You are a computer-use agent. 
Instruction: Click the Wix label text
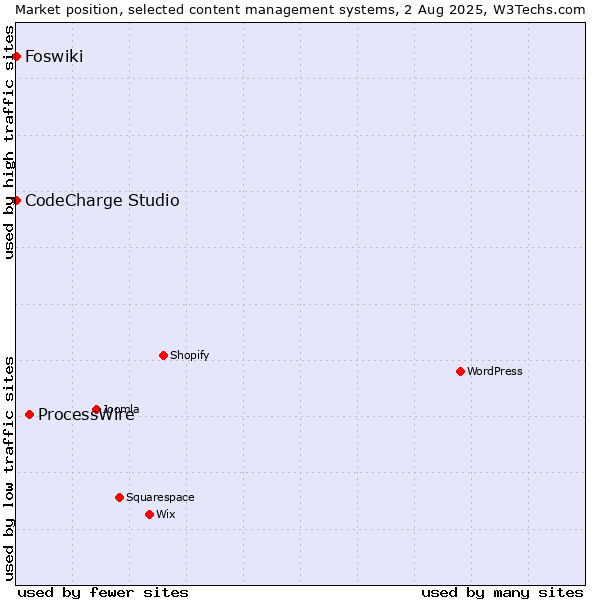point(166,514)
